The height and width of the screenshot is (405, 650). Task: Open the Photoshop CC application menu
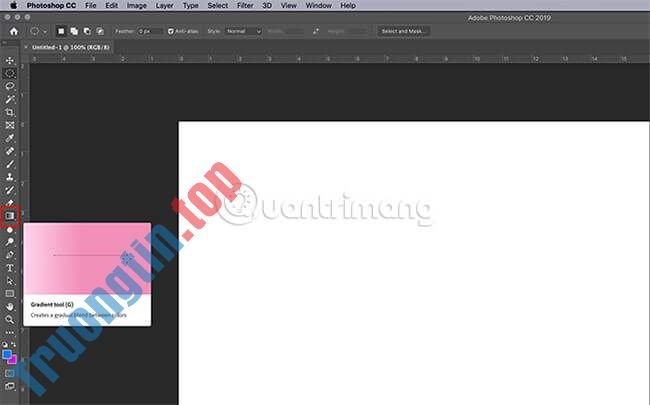51,5
